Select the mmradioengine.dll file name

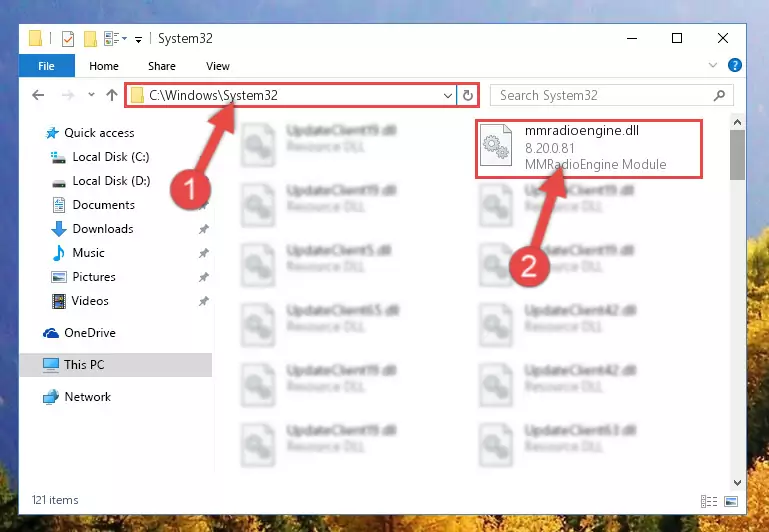click(x=582, y=131)
